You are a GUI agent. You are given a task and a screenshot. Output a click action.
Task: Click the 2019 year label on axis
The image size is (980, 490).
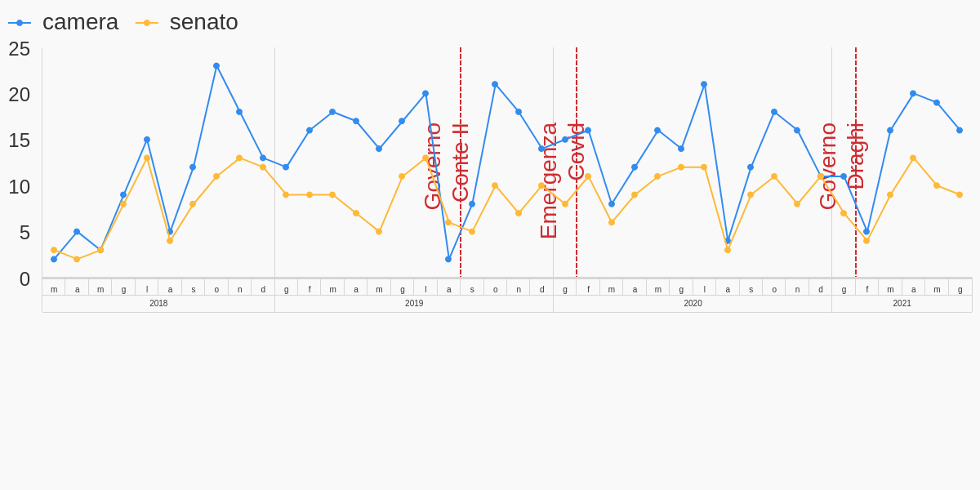pyautogui.click(x=414, y=304)
